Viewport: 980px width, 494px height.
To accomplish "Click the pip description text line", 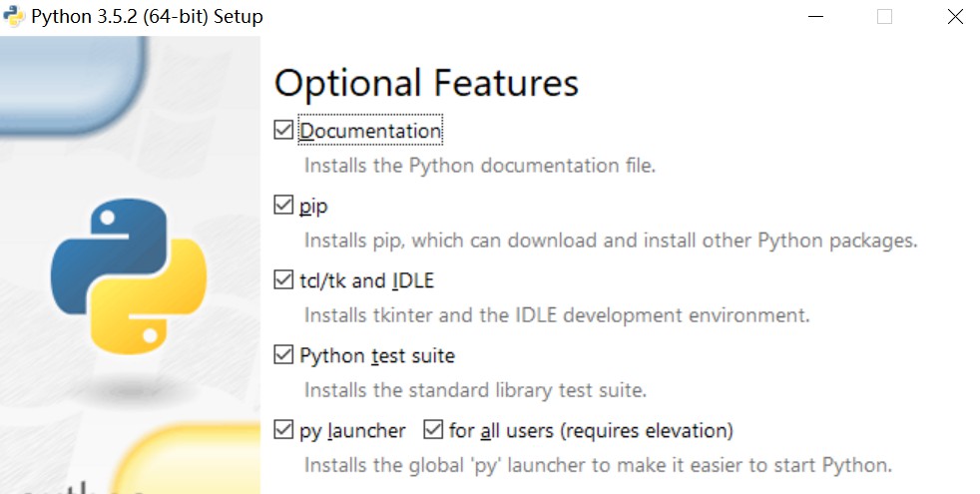I will (611, 241).
